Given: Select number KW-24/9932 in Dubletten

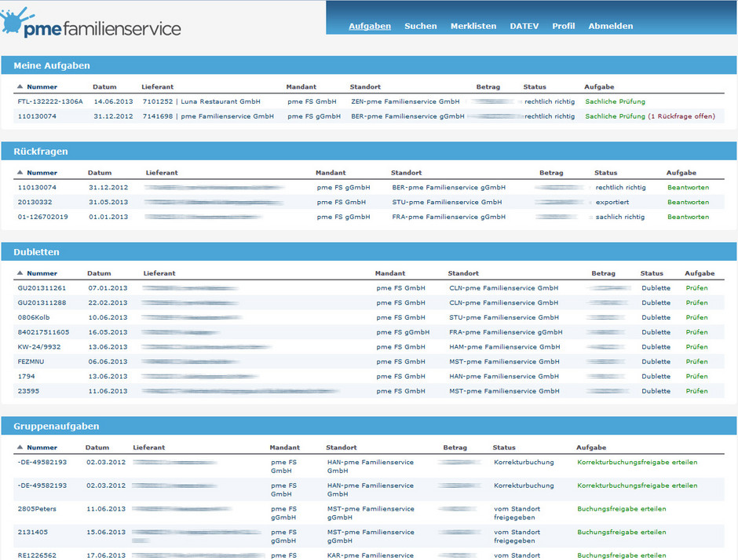Looking at the screenshot, I should tap(39, 347).
